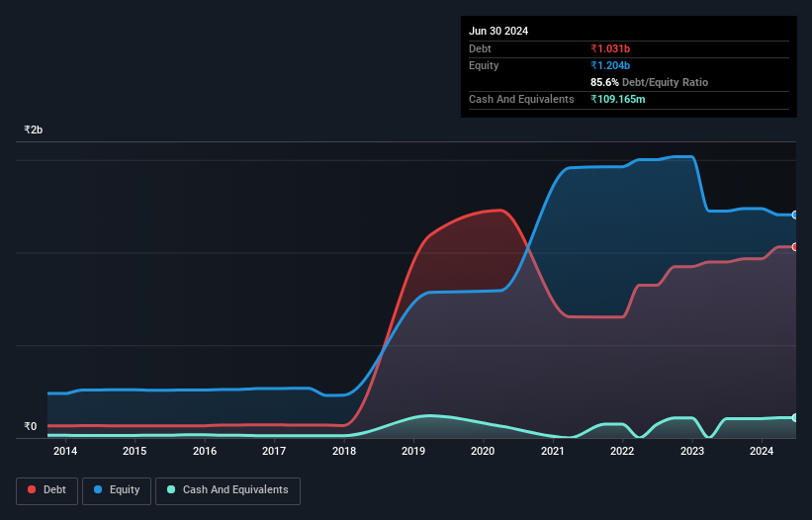Click the 2017 x-axis label
Image resolution: width=812 pixels, height=520 pixels.
274,451
